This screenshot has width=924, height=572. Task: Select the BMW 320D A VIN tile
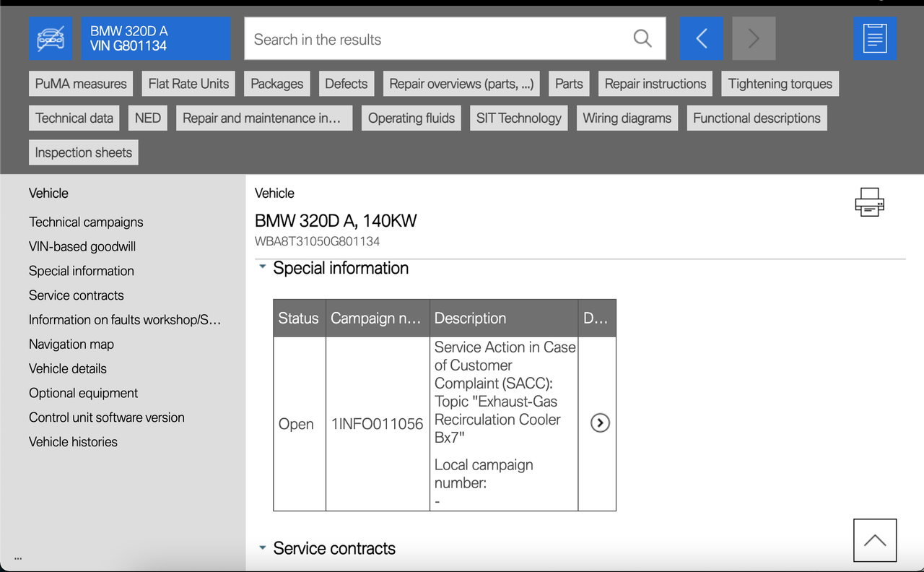[156, 39]
